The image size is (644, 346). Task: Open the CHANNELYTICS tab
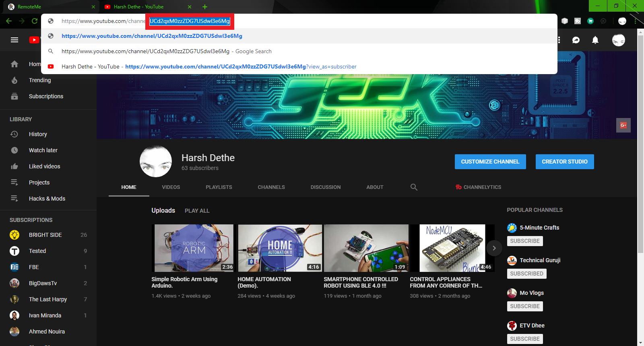point(478,187)
